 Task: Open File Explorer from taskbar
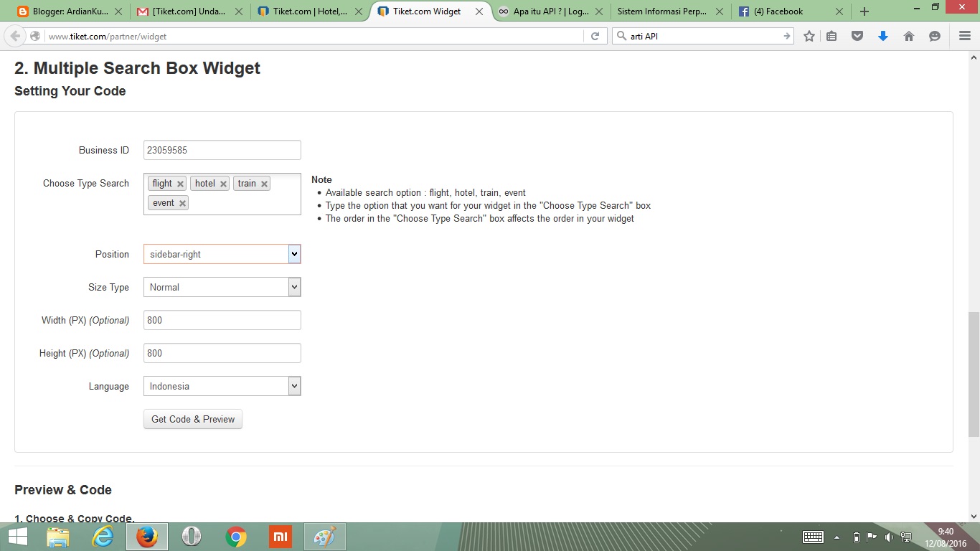pos(58,537)
